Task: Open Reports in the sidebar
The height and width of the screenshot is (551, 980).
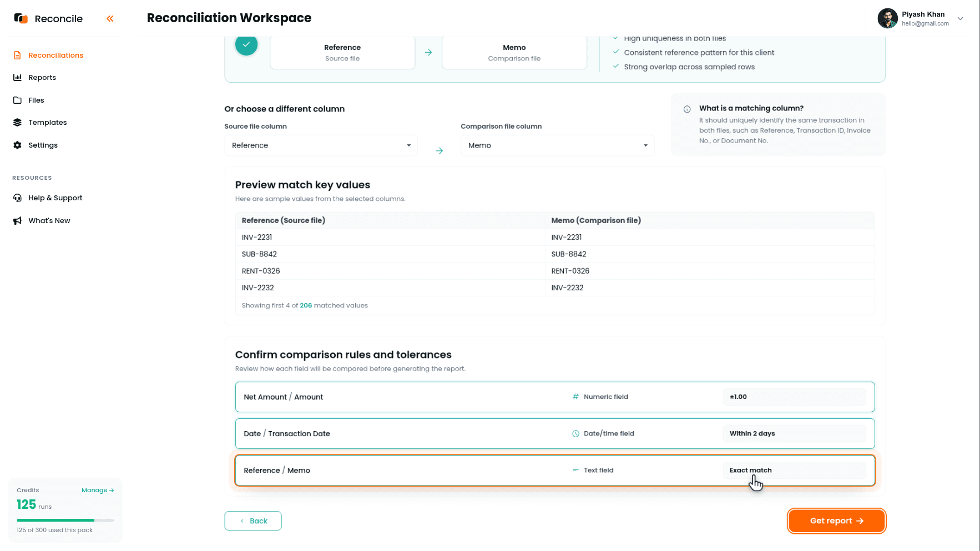Action: [x=42, y=78]
